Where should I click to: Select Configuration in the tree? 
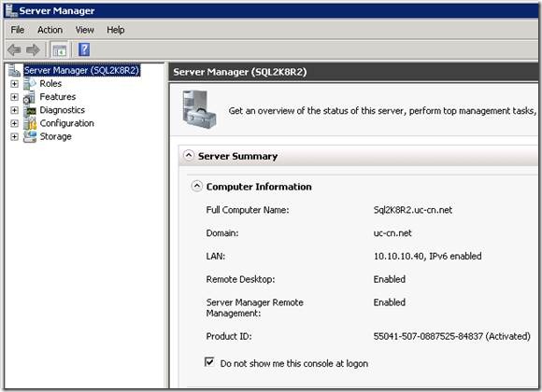[67, 123]
